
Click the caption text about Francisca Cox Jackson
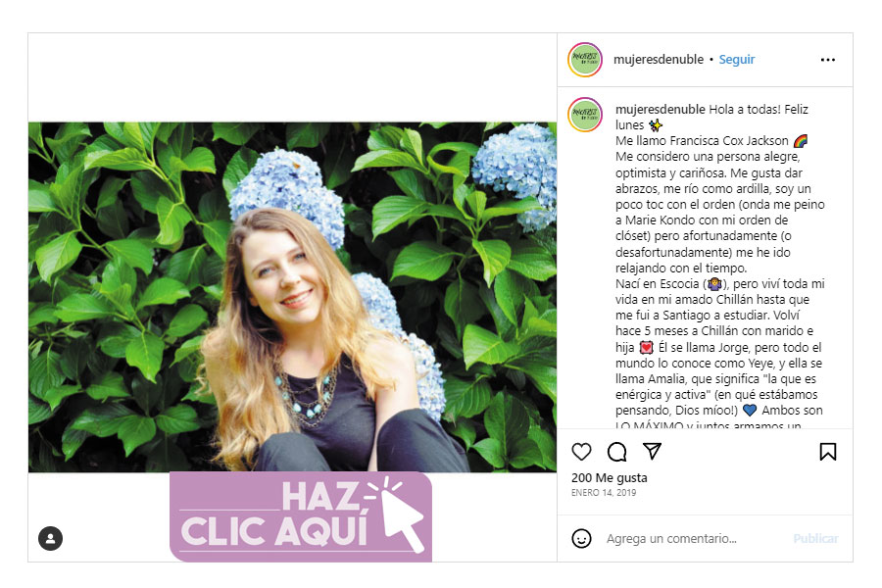[720, 268]
